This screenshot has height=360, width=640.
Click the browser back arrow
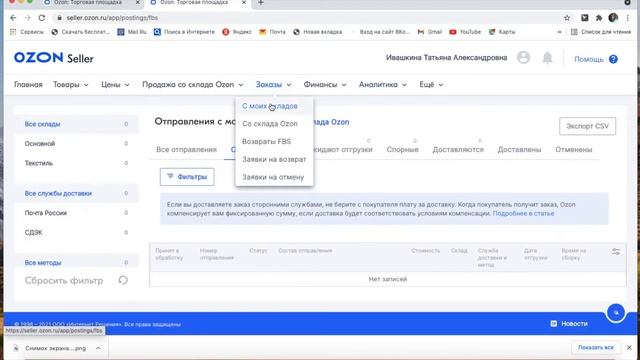(13, 18)
